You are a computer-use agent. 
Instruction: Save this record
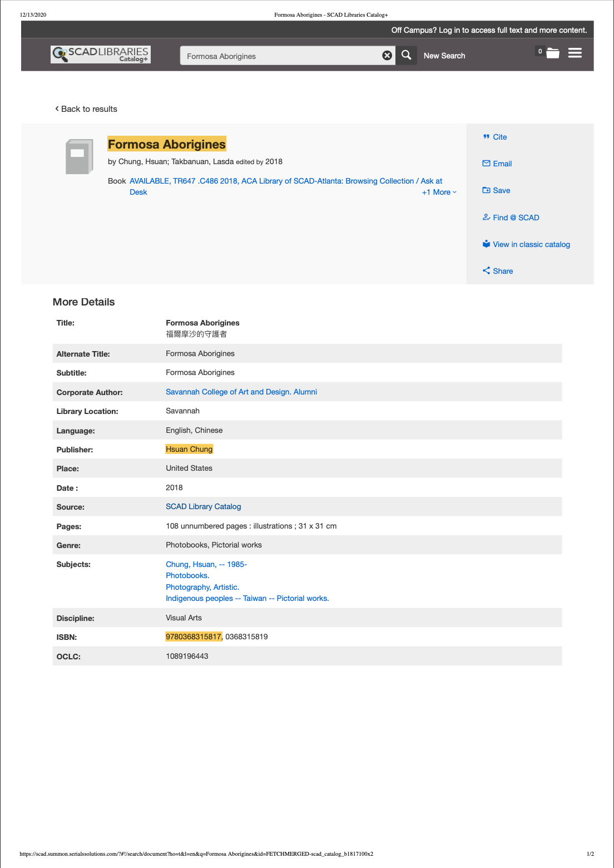502,190
